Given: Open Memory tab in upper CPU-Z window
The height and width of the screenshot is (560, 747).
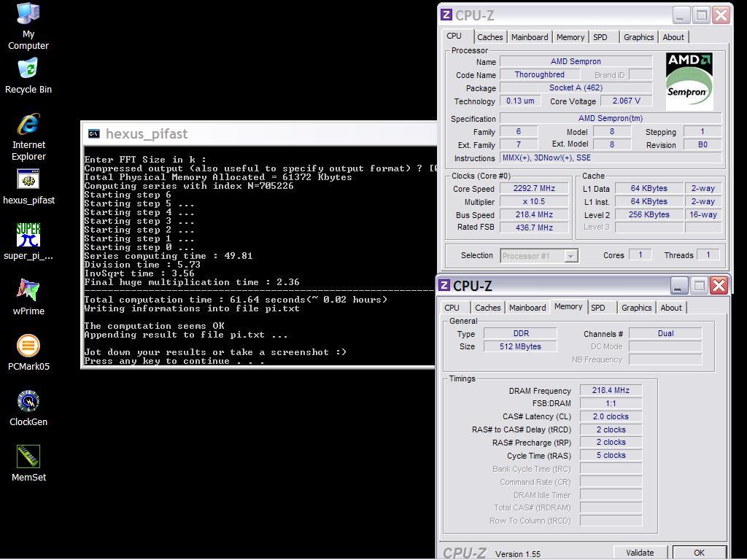Looking at the screenshot, I should click(570, 37).
